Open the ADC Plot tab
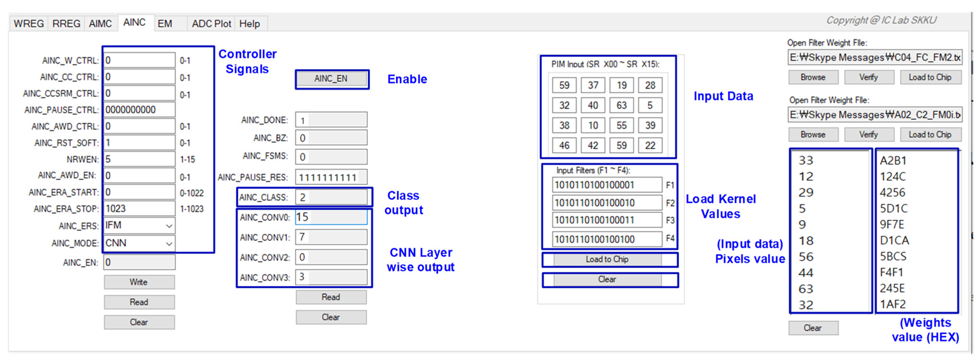 click(211, 24)
